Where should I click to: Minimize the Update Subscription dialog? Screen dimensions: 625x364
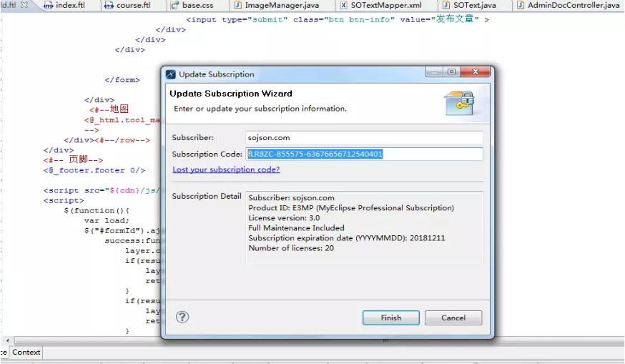pyautogui.click(x=434, y=72)
